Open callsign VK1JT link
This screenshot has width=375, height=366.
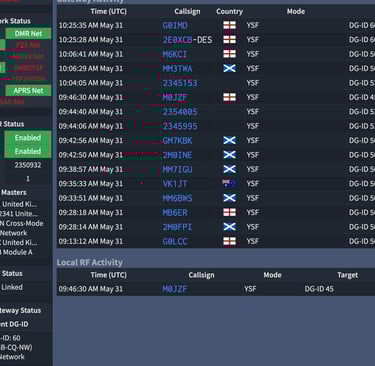[175, 184]
